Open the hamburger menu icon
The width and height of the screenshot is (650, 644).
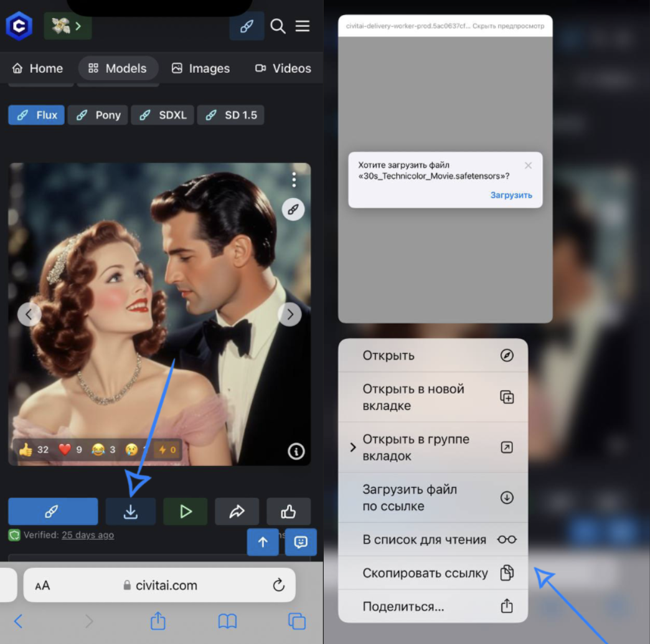click(303, 26)
